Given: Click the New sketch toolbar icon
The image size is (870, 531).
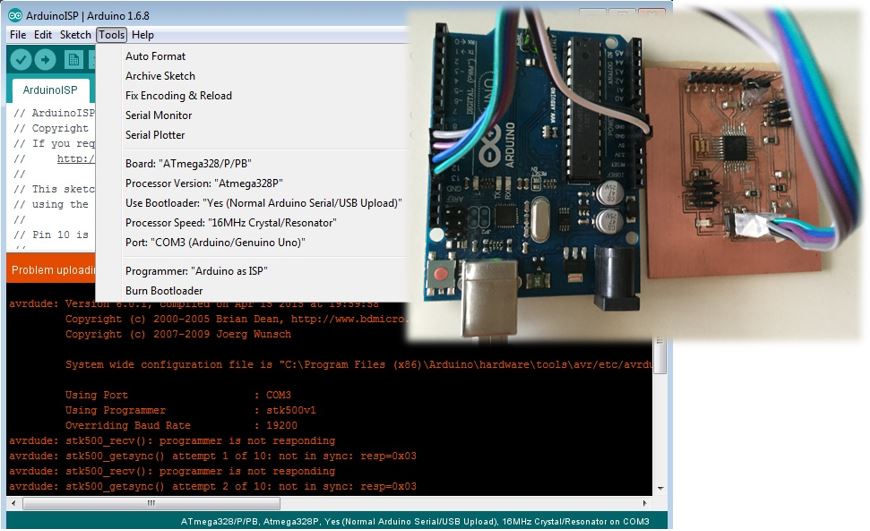Looking at the screenshot, I should pyautogui.click(x=73, y=59).
